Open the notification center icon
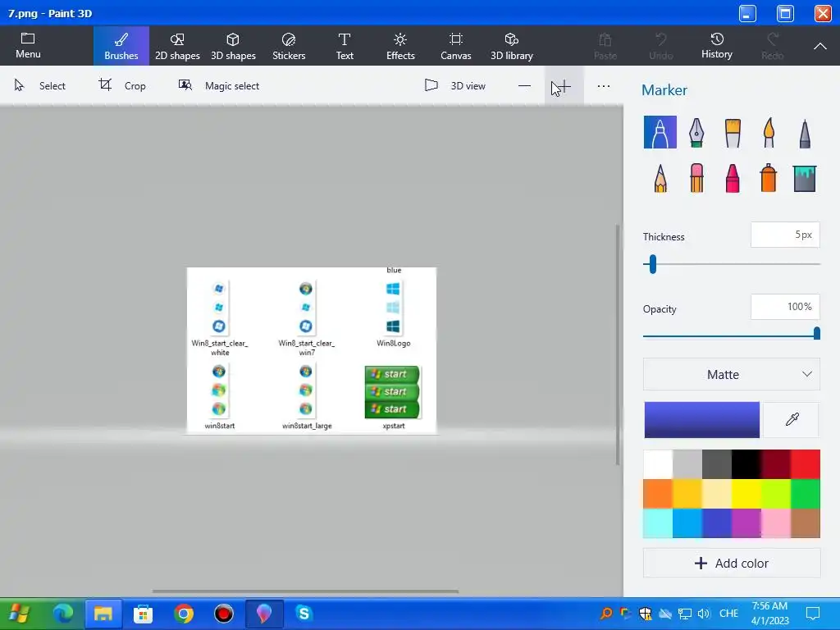 tap(813, 614)
